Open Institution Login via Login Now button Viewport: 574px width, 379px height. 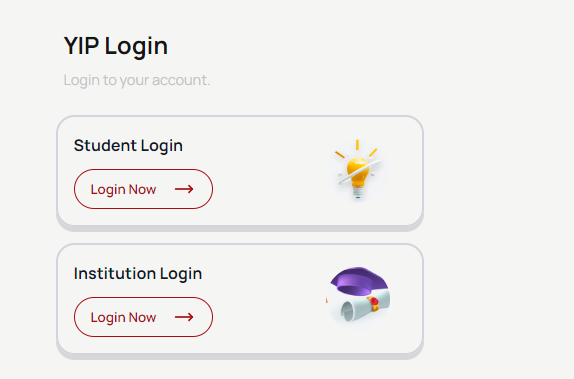click(x=143, y=317)
